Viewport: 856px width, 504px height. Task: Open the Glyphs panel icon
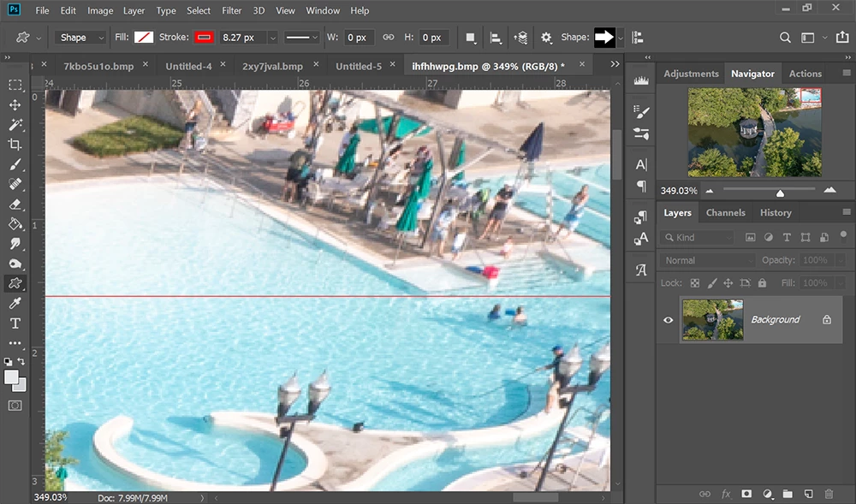coord(641,270)
